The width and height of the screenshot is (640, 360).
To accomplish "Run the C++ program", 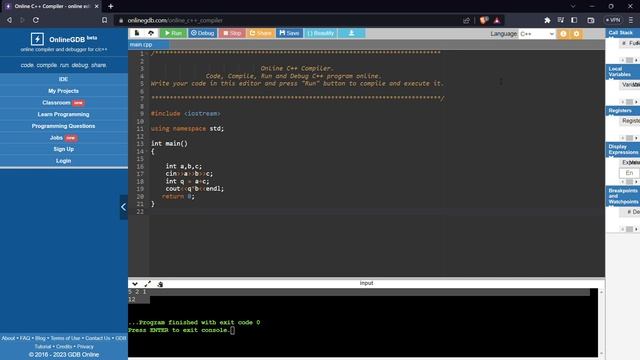I will [173, 33].
